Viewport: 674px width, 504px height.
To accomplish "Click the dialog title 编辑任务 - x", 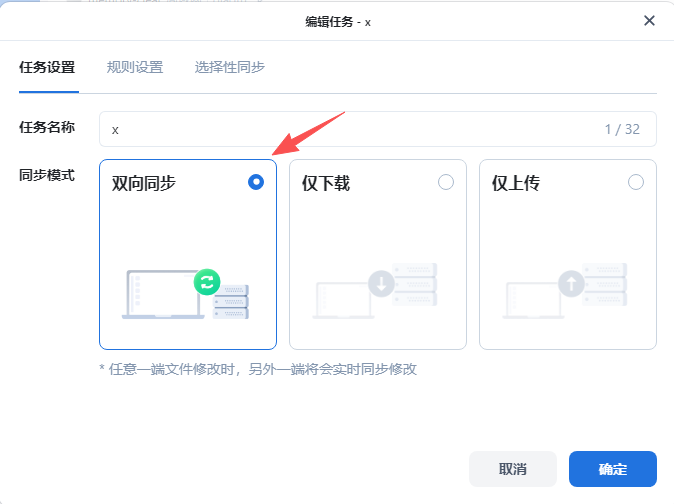I will [x=338, y=22].
